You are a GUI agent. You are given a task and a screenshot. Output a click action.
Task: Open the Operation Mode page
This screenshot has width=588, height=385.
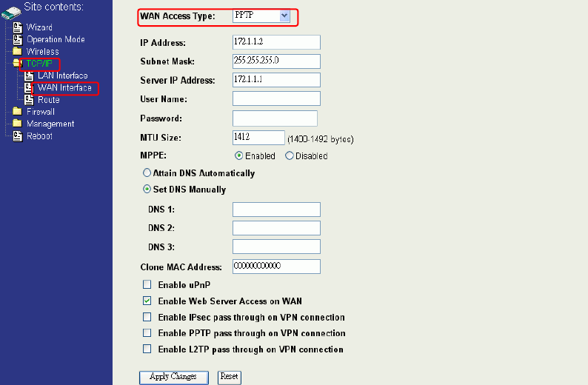(56, 39)
